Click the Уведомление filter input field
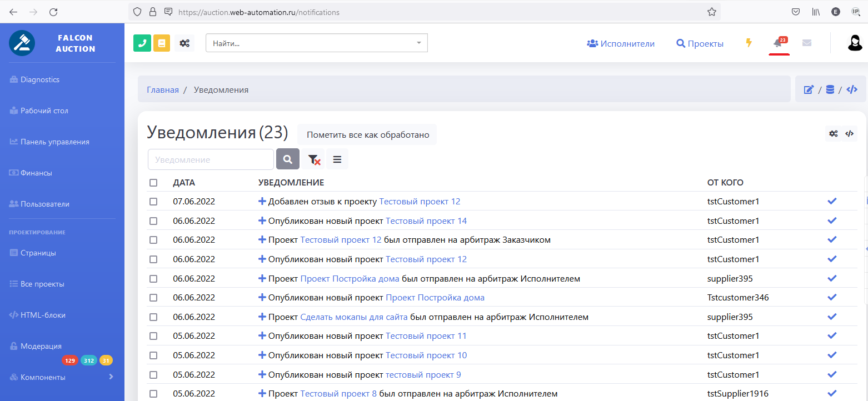The width and height of the screenshot is (868, 401). click(211, 159)
